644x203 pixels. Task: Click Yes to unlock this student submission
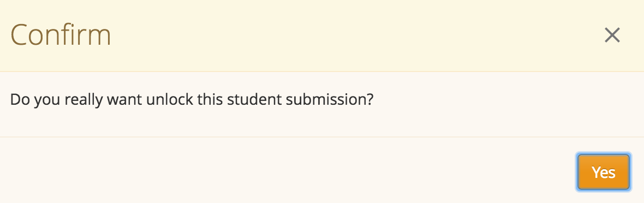[x=603, y=172]
